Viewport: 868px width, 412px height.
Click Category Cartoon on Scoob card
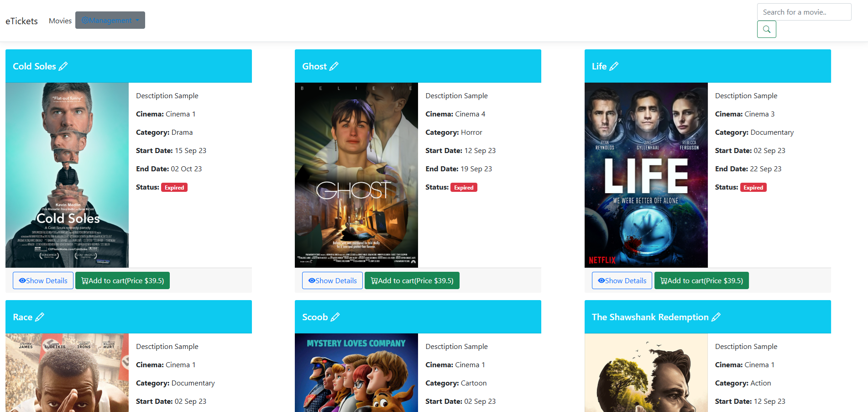pos(456,383)
